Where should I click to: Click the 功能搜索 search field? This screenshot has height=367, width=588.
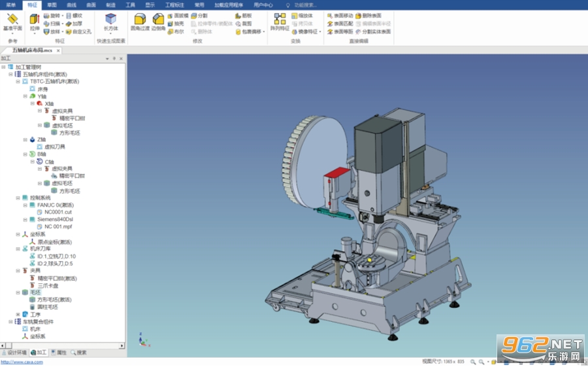point(305,5)
